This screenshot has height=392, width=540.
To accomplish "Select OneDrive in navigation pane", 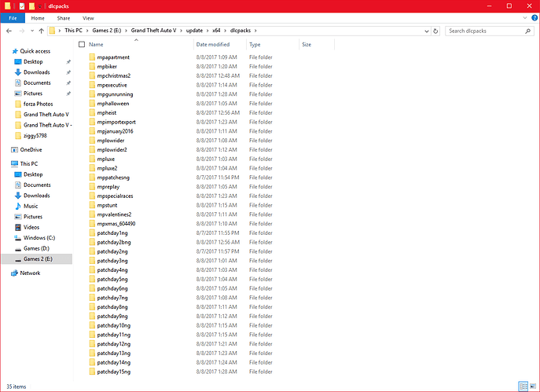I will [31, 150].
